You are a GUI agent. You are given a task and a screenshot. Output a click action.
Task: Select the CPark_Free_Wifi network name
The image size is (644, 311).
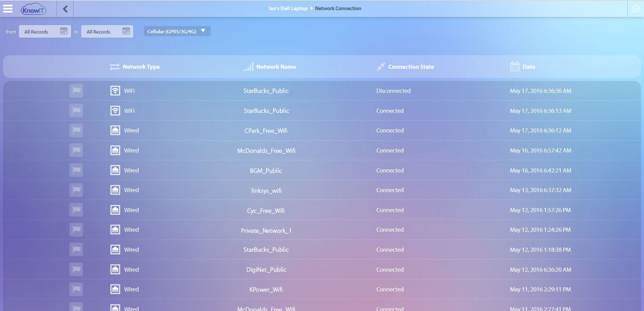266,131
